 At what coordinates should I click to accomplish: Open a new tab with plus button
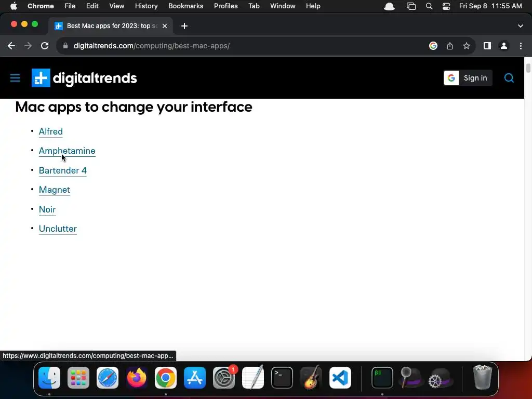(184, 26)
